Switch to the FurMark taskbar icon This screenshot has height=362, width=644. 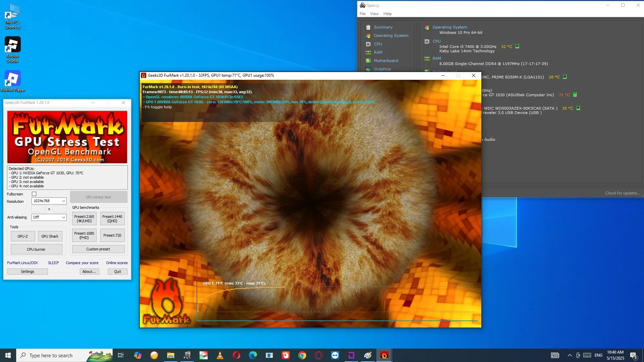click(384, 355)
